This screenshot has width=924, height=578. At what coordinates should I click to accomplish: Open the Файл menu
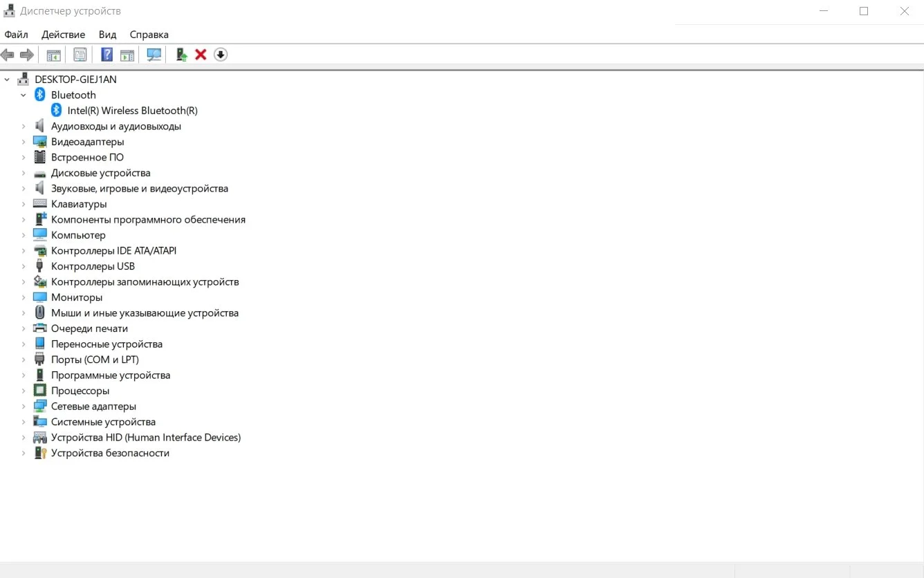coord(16,35)
